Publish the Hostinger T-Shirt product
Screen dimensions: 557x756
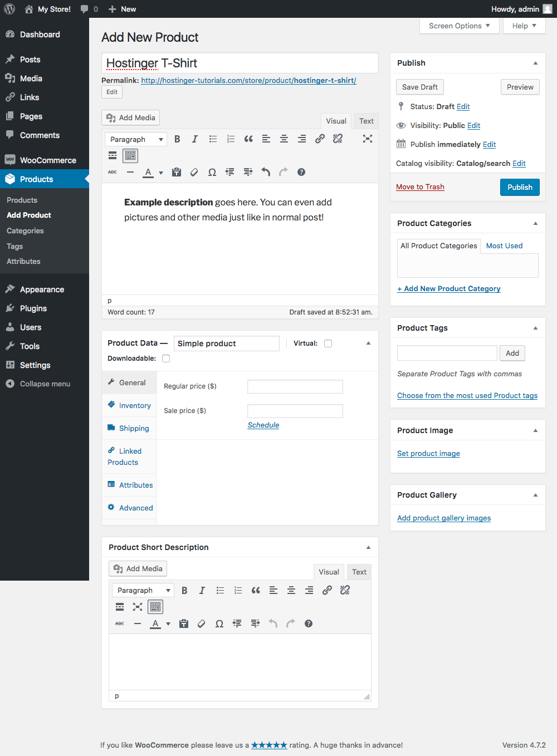(520, 187)
